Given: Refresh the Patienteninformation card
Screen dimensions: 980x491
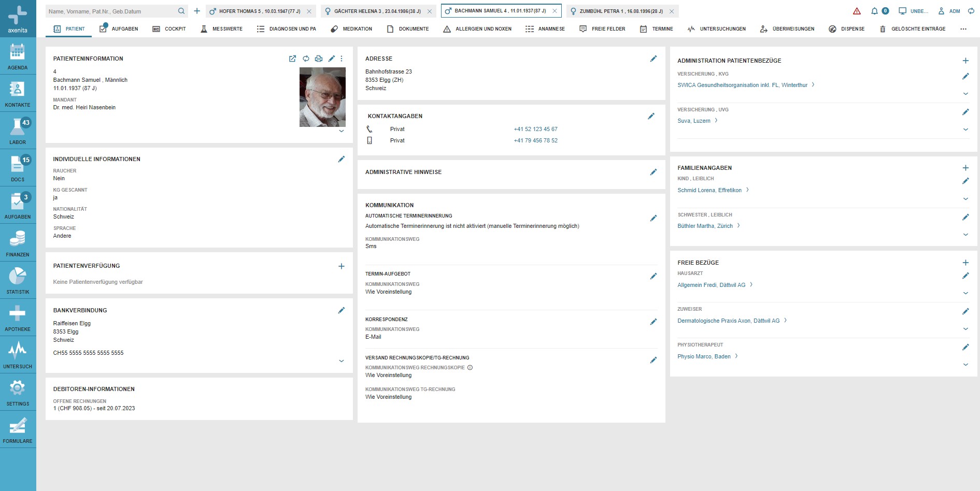Looking at the screenshot, I should tap(306, 59).
